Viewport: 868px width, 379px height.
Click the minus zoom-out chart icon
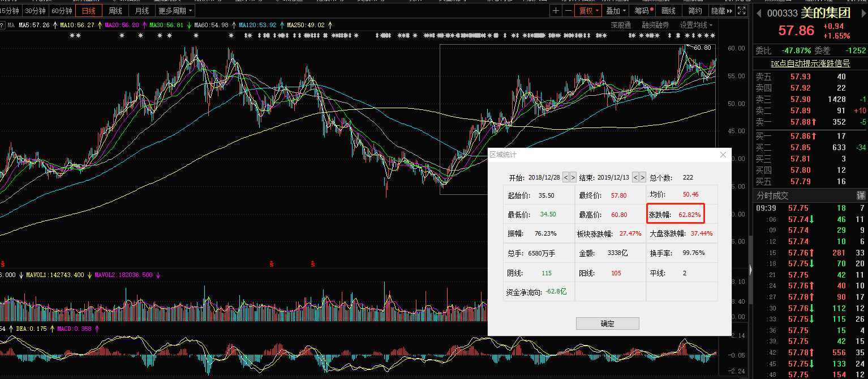(x=568, y=11)
